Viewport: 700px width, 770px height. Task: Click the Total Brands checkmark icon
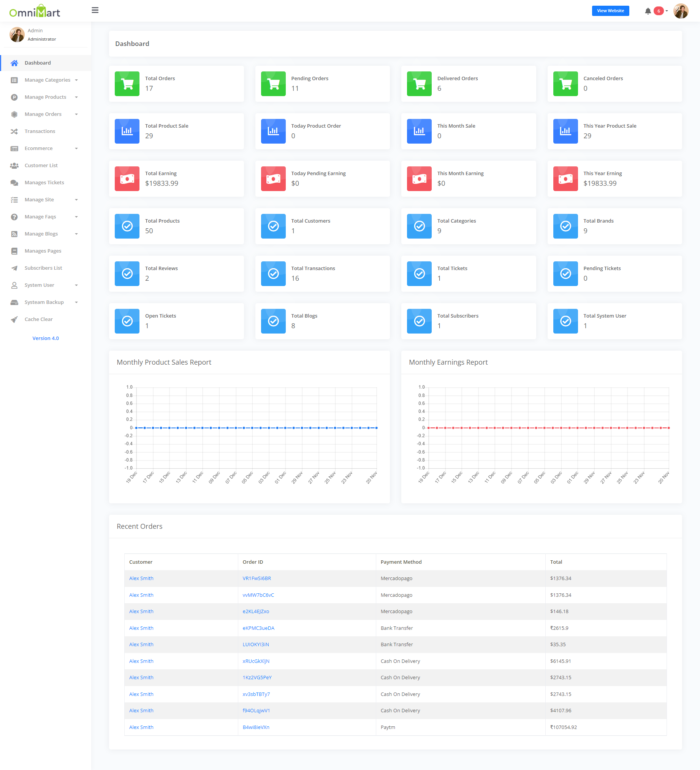pos(565,226)
